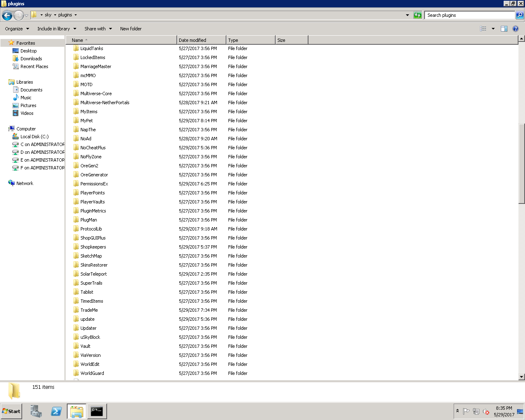
Task: Expand the address bar history dropdown
Action: pos(407,15)
